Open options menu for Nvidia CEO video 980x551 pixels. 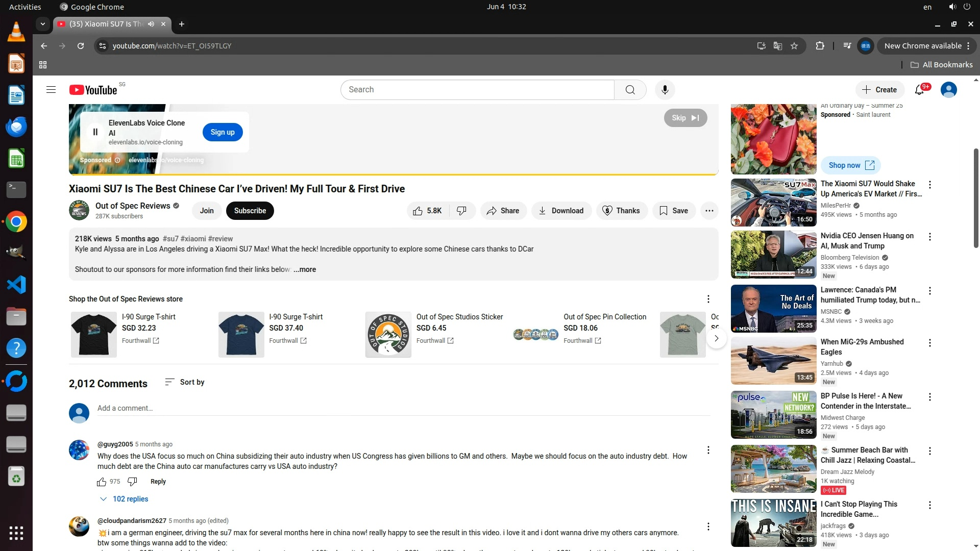point(929,237)
